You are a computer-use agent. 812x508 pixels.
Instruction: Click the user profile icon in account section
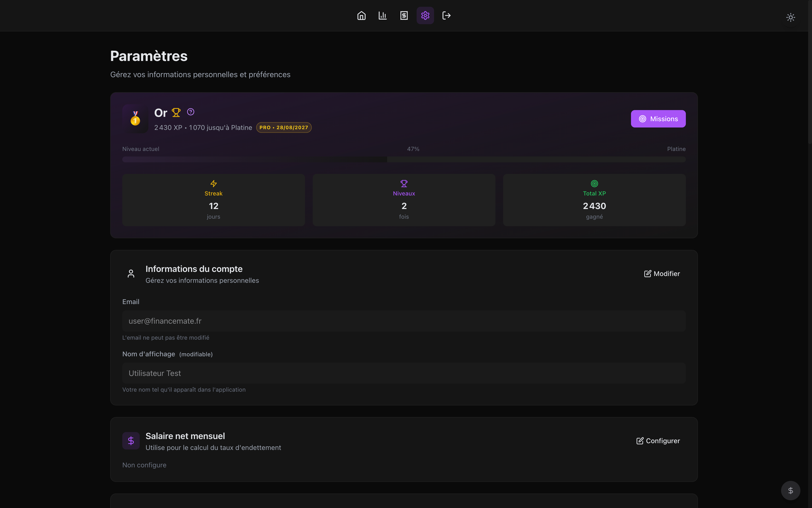click(131, 274)
